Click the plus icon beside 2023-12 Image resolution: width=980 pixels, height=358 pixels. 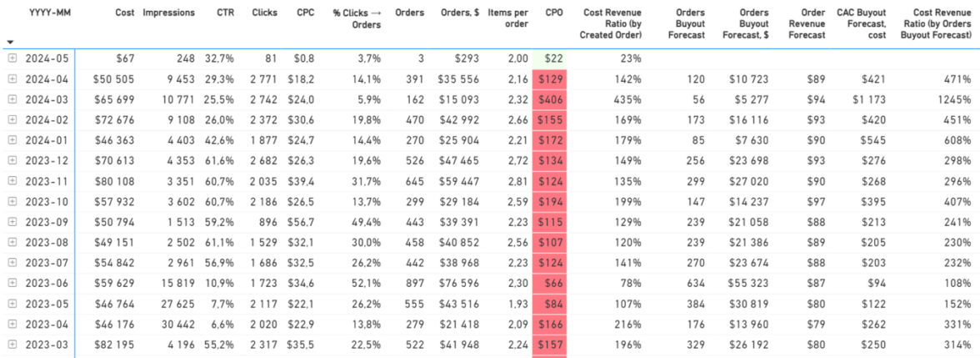tap(12, 159)
